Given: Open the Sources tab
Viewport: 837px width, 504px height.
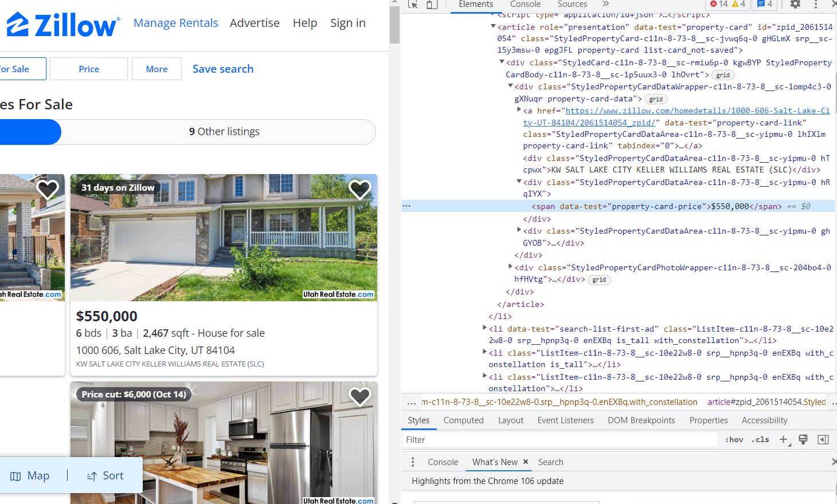Looking at the screenshot, I should 572,5.
